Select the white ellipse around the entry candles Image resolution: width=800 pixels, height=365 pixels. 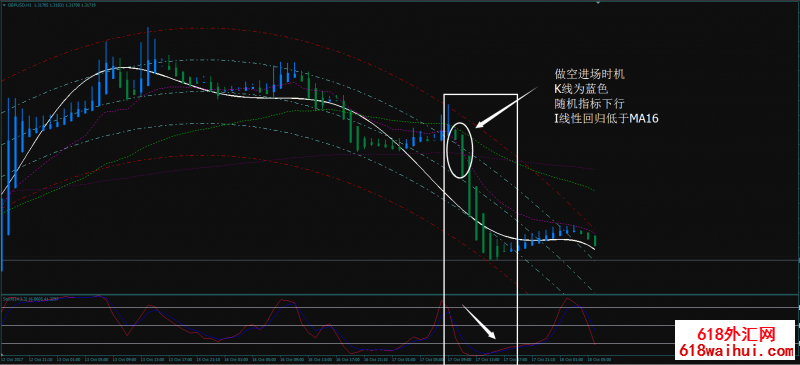(x=460, y=150)
